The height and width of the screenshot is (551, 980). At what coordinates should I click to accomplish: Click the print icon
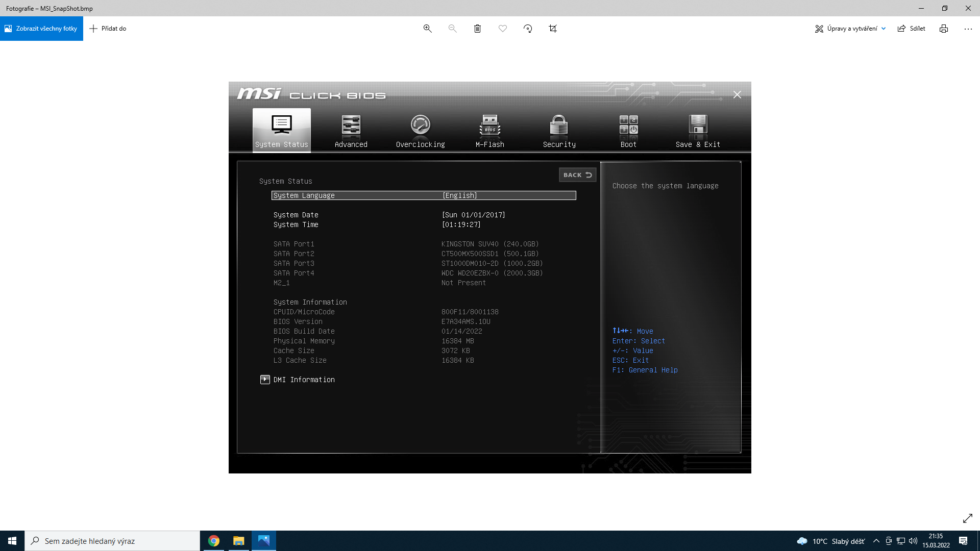coord(943,29)
